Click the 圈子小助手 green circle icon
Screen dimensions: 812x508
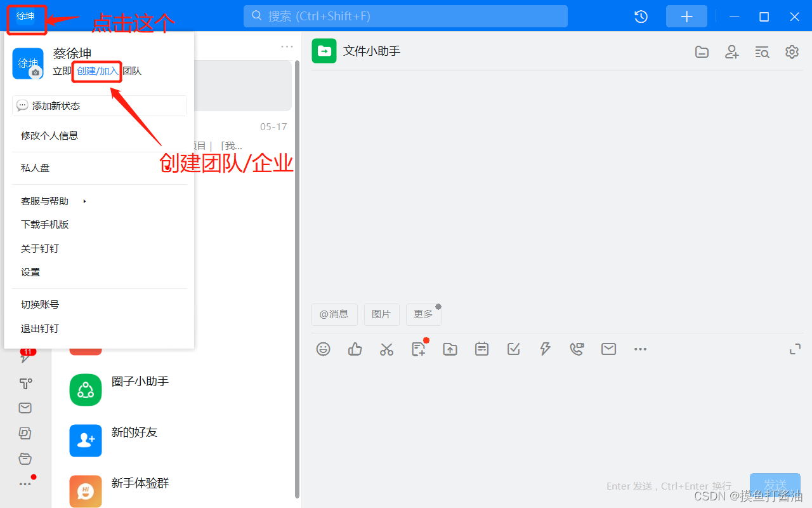pos(86,390)
